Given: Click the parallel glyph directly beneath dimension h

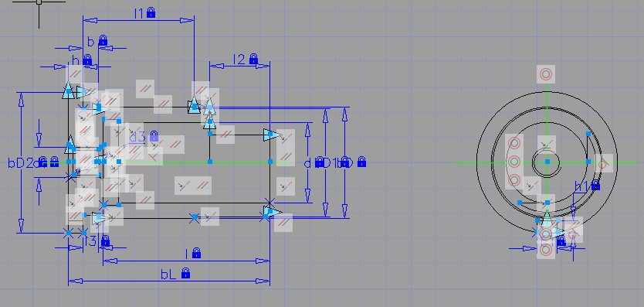Looking at the screenshot, I should click(x=75, y=75).
